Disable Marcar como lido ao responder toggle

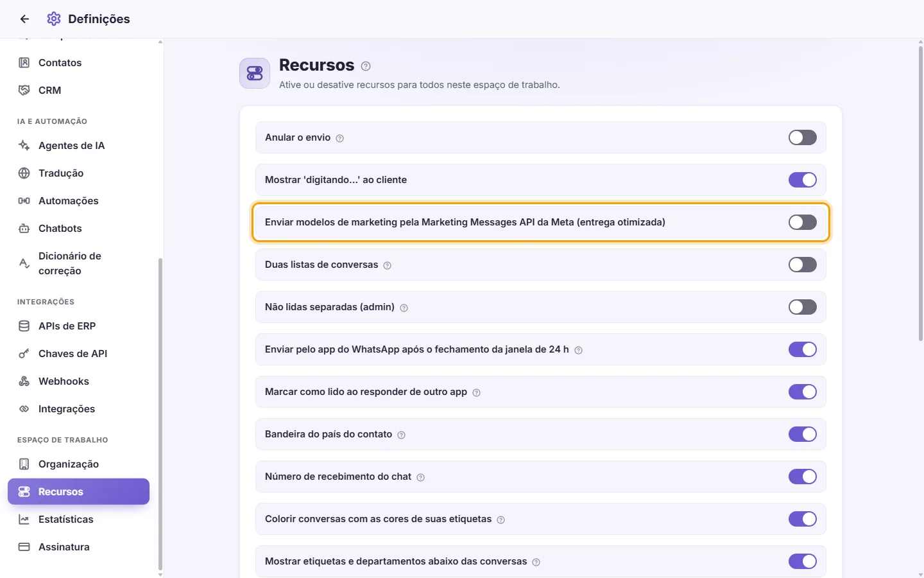point(803,392)
